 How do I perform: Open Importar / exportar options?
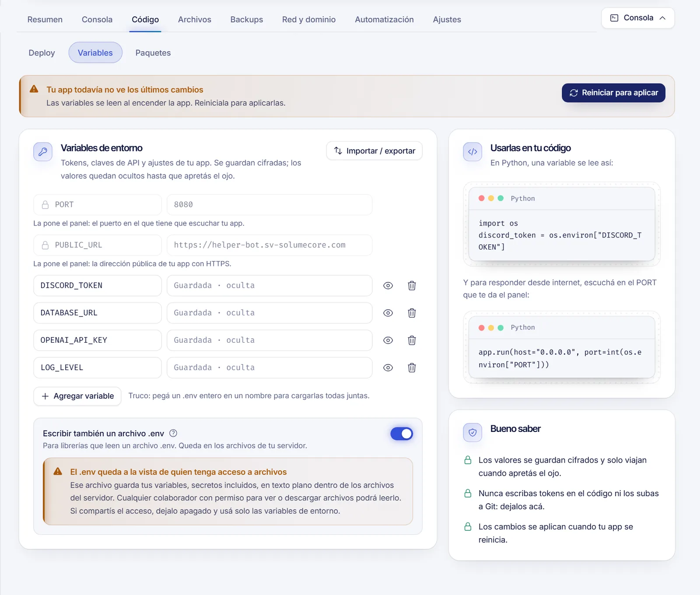pos(374,151)
